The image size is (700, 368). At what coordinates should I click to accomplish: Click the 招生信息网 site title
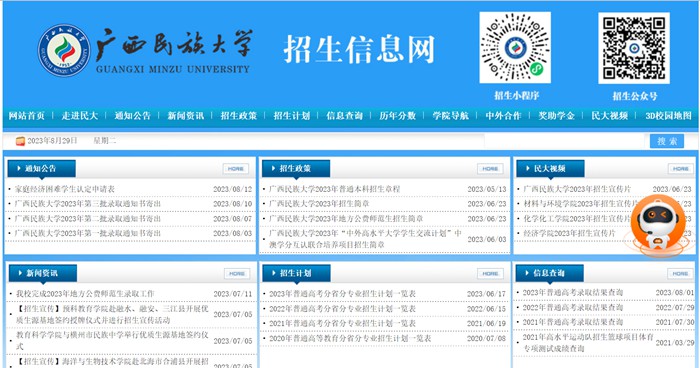(x=359, y=49)
